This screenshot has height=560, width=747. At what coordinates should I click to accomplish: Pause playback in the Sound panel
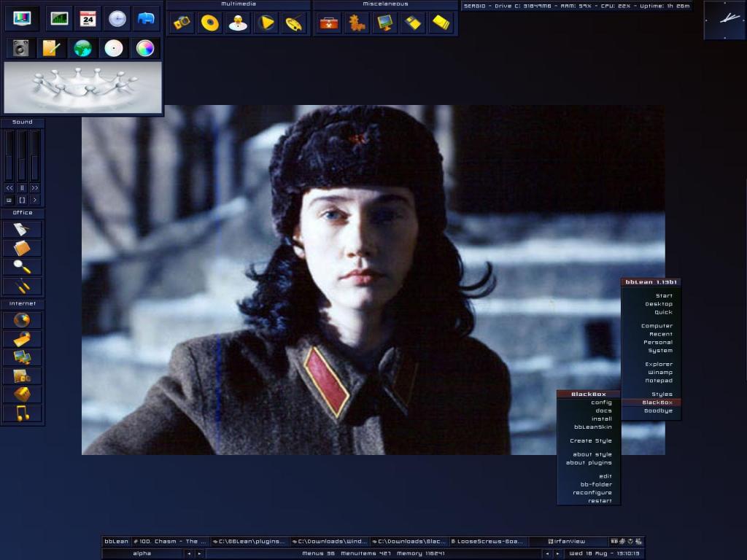22,188
